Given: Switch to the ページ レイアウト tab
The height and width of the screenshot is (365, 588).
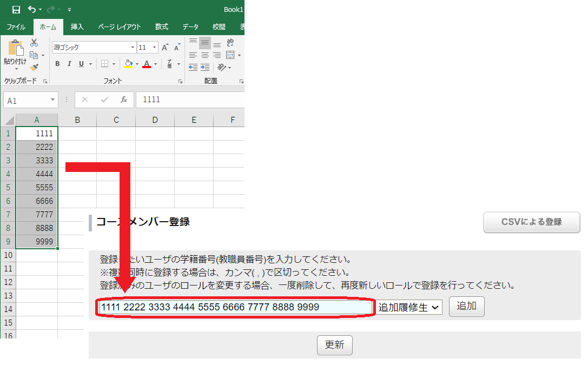Looking at the screenshot, I should pos(120,26).
